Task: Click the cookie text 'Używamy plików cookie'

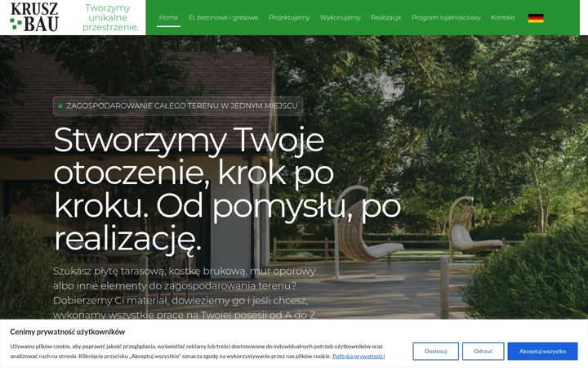Action: [x=198, y=351]
